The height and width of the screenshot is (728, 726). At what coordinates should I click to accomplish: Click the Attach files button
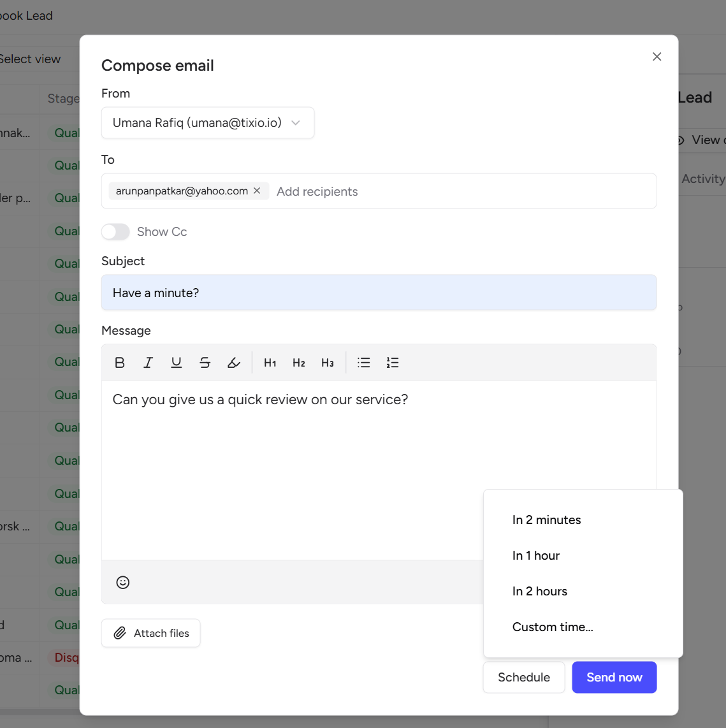pos(151,633)
